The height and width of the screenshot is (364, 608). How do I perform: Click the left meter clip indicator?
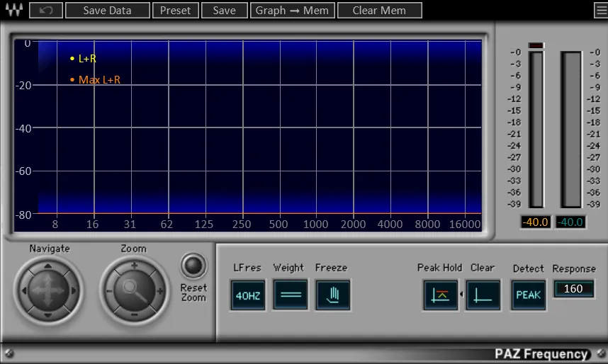click(x=536, y=45)
